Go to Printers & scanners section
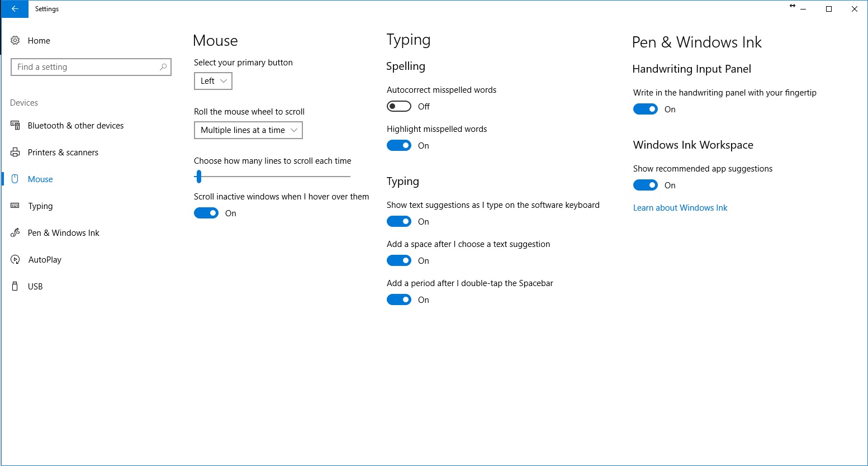The width and height of the screenshot is (868, 466). tap(63, 152)
